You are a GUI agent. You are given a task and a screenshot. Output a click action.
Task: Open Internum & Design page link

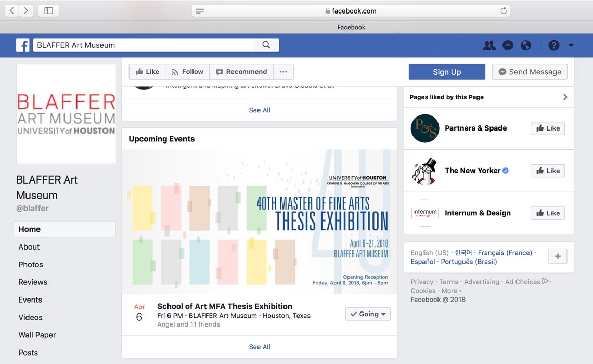tap(478, 213)
